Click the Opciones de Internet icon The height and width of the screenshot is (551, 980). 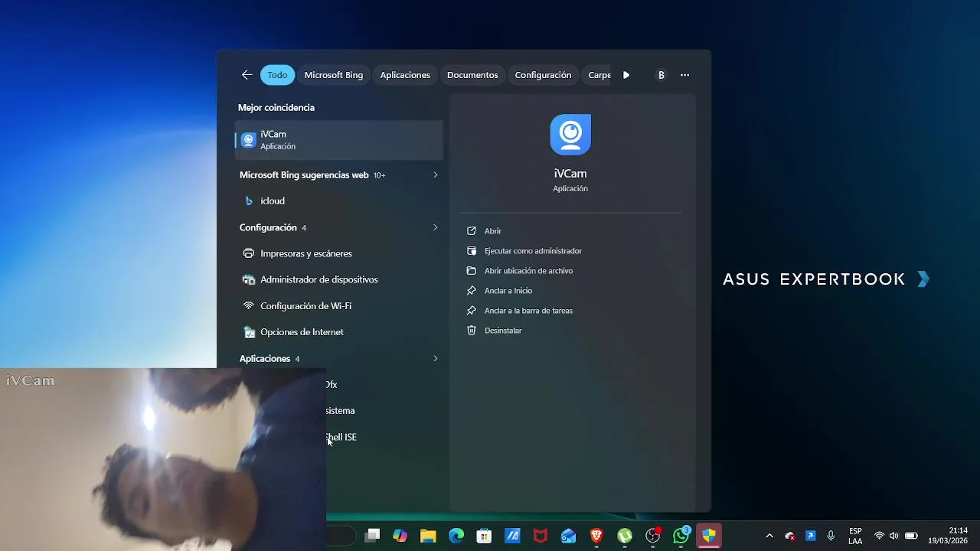(x=249, y=332)
